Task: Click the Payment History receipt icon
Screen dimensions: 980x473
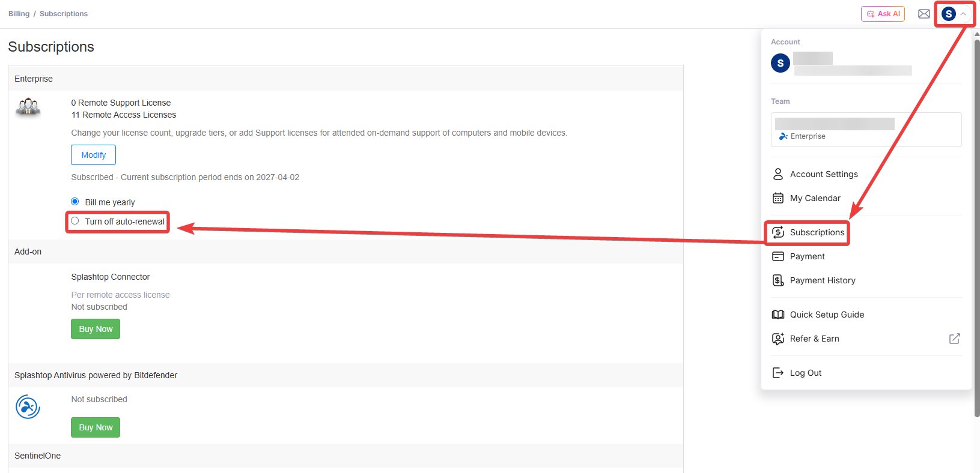Action: [x=778, y=280]
